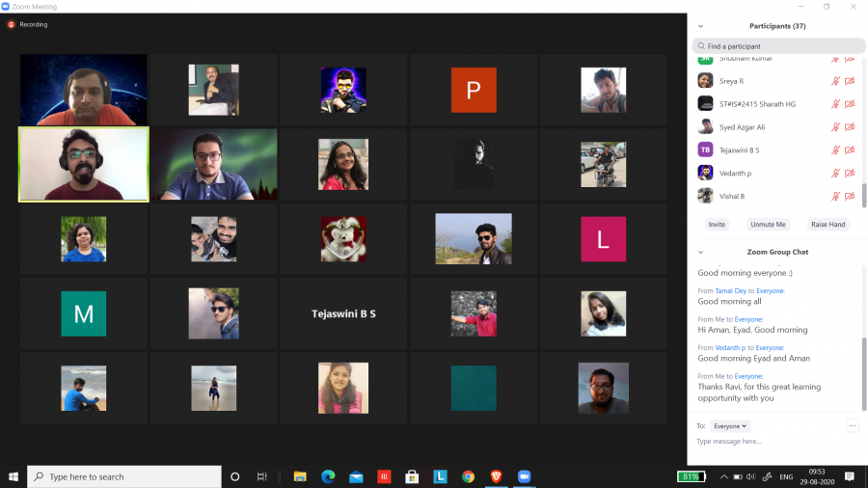
Task: Select Vishal B in the participants list
Action: click(x=732, y=196)
